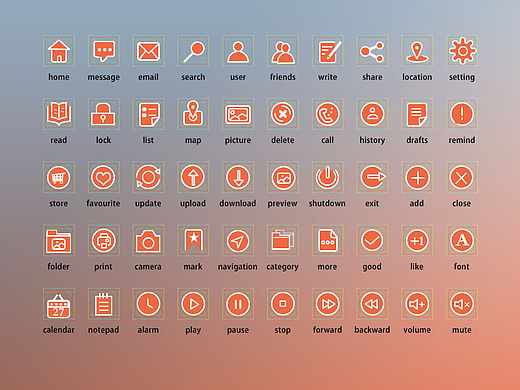The width and height of the screenshot is (520, 390).
Task: Click the mark bookmark star icon
Action: tap(193, 241)
